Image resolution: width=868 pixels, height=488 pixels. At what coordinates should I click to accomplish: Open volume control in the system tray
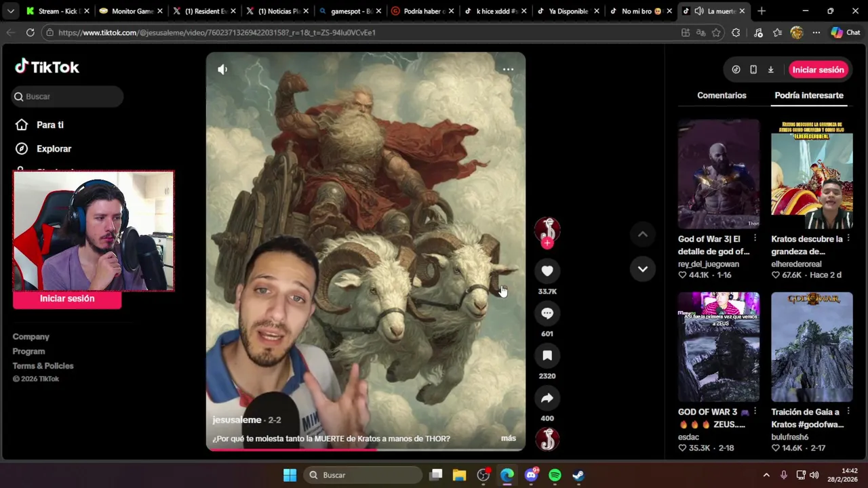click(x=814, y=475)
